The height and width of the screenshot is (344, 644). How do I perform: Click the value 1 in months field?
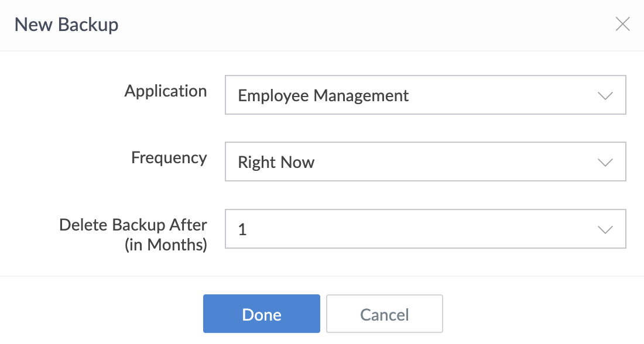tap(242, 229)
